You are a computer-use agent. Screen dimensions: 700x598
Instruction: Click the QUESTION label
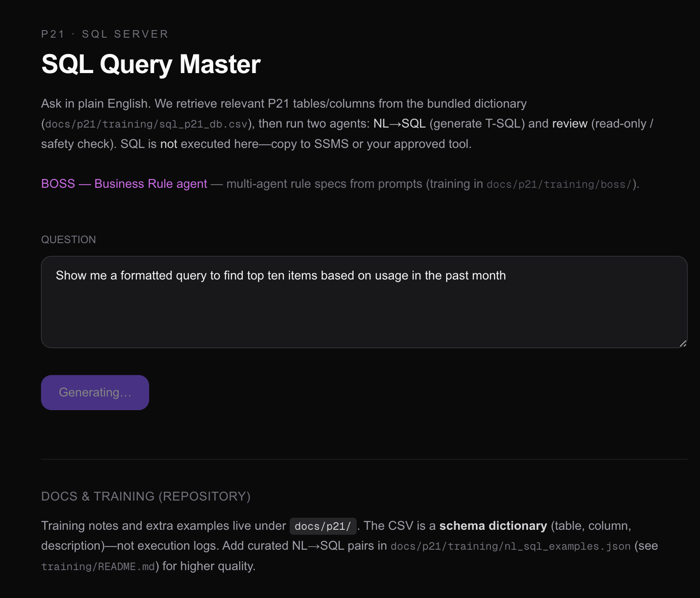click(x=69, y=240)
